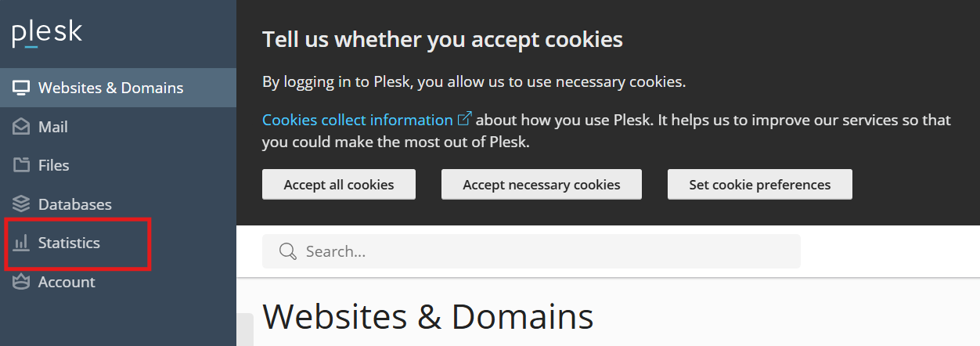Image resolution: width=980 pixels, height=346 pixels.
Task: Open the Websites & Domains menu item
Action: [118, 88]
